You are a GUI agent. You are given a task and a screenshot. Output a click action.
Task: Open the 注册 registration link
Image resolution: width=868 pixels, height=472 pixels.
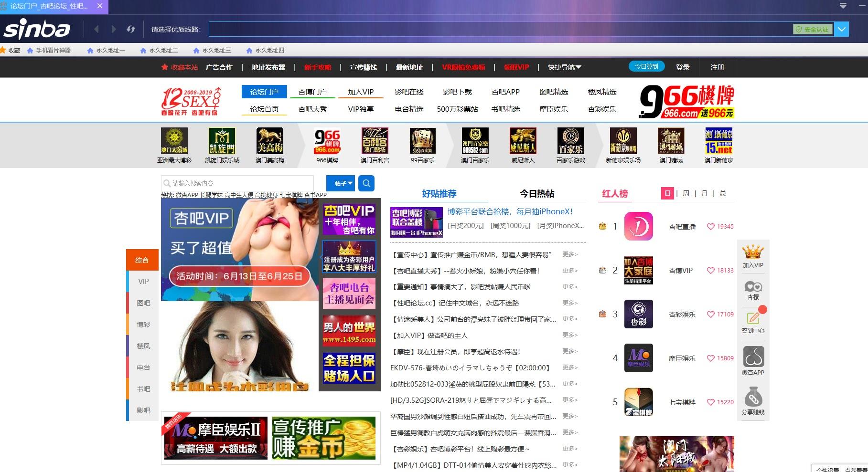716,67
